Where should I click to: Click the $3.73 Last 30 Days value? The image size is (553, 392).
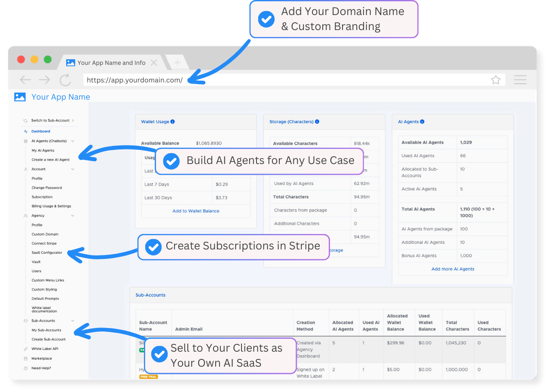tap(222, 198)
